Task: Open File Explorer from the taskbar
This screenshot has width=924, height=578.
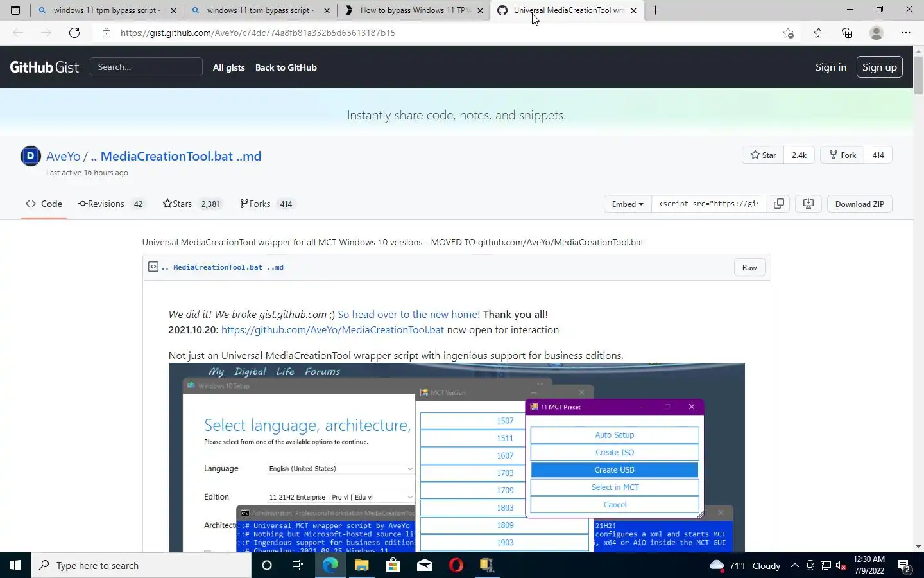Action: 361,565
